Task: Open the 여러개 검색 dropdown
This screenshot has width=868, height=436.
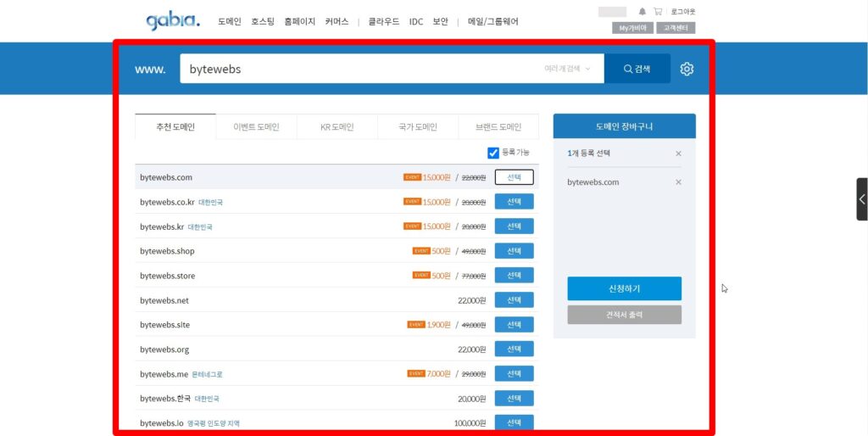Action: tap(567, 69)
